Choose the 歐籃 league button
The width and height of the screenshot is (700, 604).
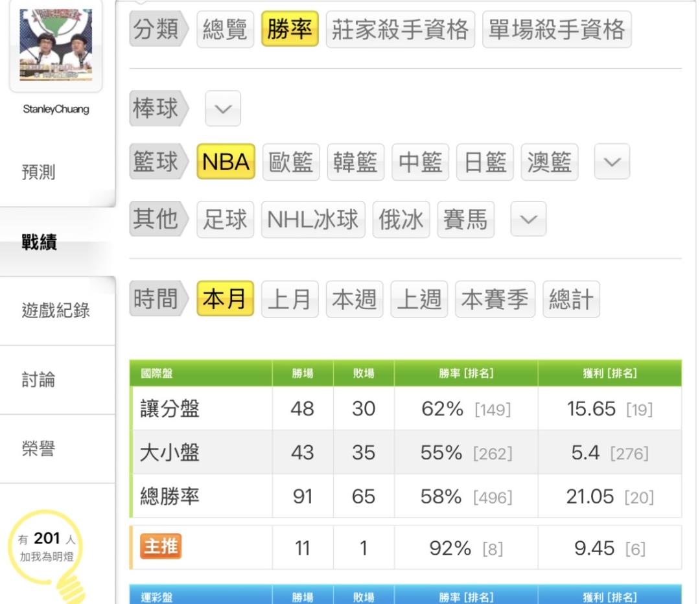[x=291, y=162]
